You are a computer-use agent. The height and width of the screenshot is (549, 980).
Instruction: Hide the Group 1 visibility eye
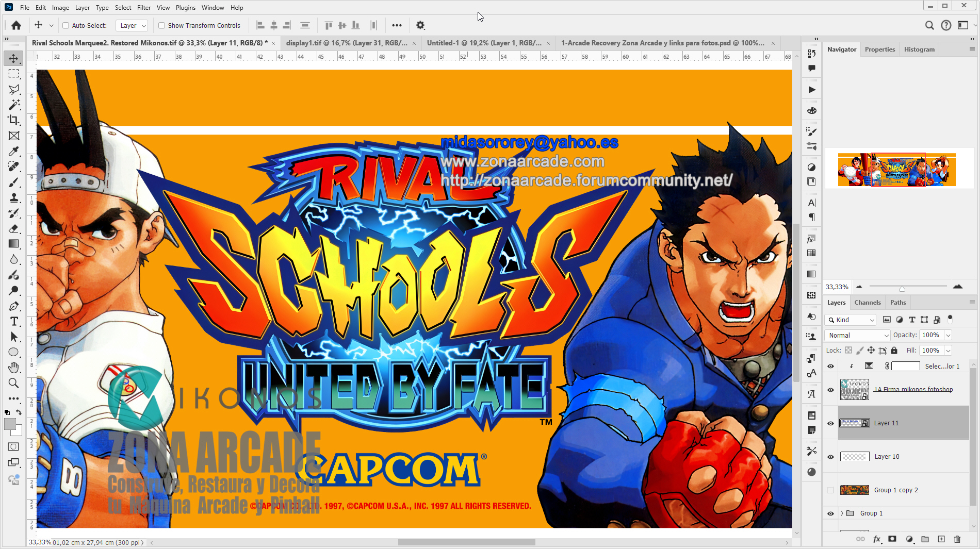[x=830, y=513]
